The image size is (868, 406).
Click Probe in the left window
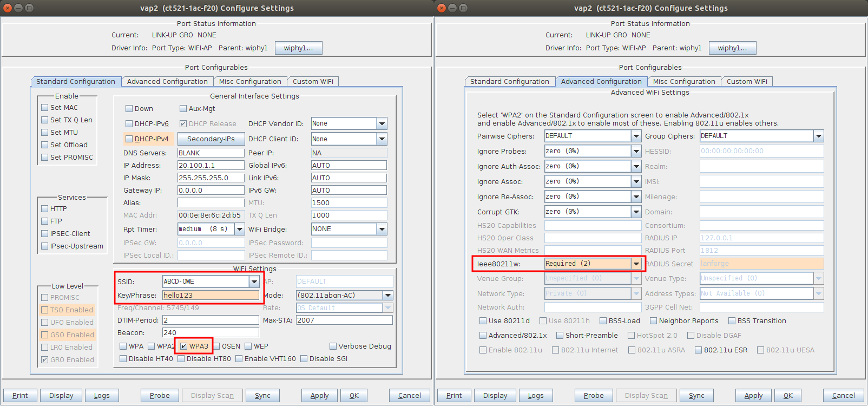pos(160,396)
